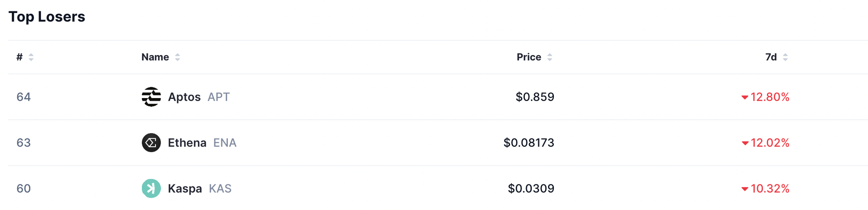Click the ENA ticker symbol
This screenshot has height=210, width=868.
pyautogui.click(x=224, y=143)
